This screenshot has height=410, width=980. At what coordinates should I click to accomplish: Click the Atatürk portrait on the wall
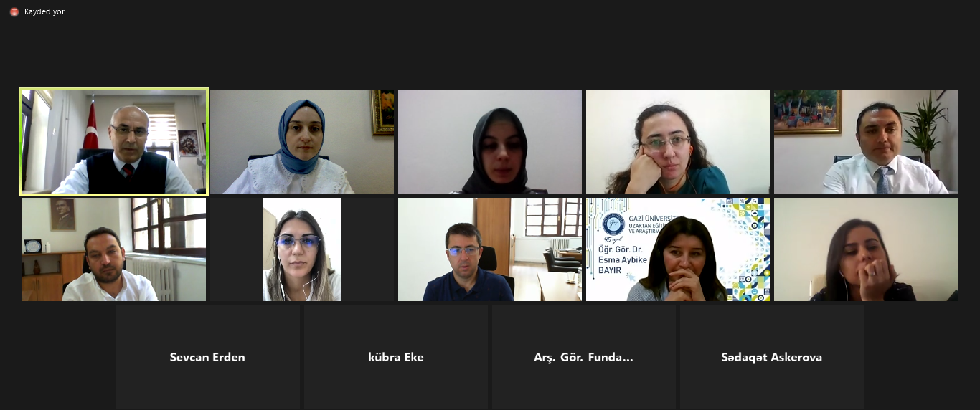(x=62, y=214)
